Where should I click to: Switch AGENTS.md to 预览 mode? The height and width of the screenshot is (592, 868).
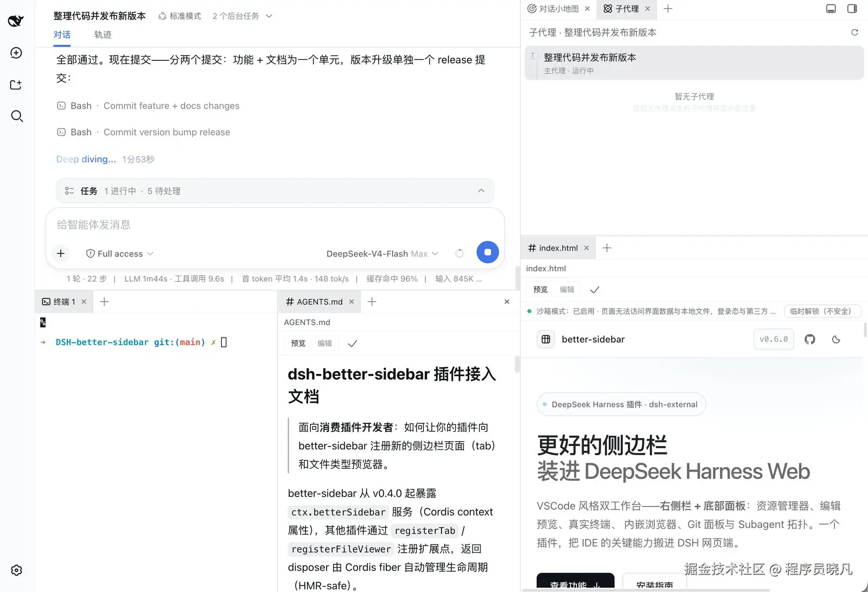298,343
